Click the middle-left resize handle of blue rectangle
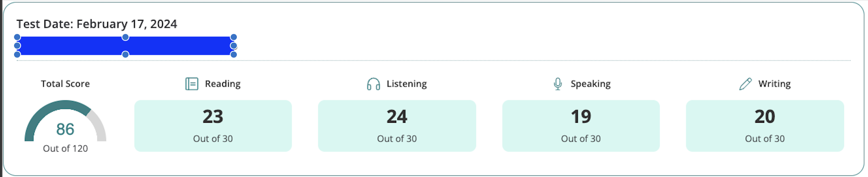This screenshot has height=177, width=868. [17, 46]
